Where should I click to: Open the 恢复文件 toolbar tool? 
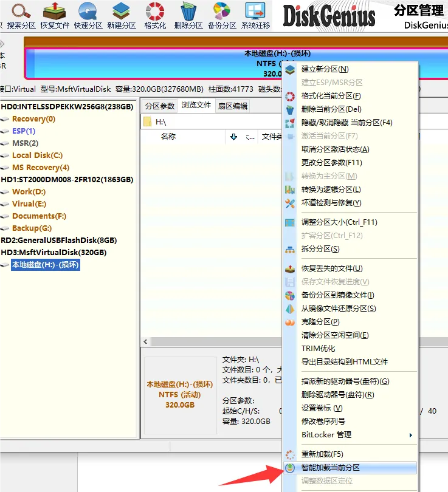pyautogui.click(x=55, y=15)
